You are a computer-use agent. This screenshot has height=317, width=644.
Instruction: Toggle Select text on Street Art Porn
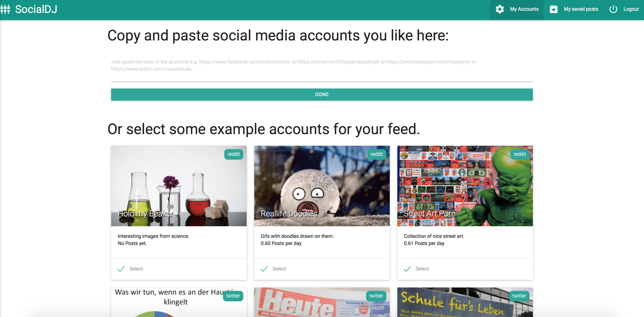click(x=422, y=269)
